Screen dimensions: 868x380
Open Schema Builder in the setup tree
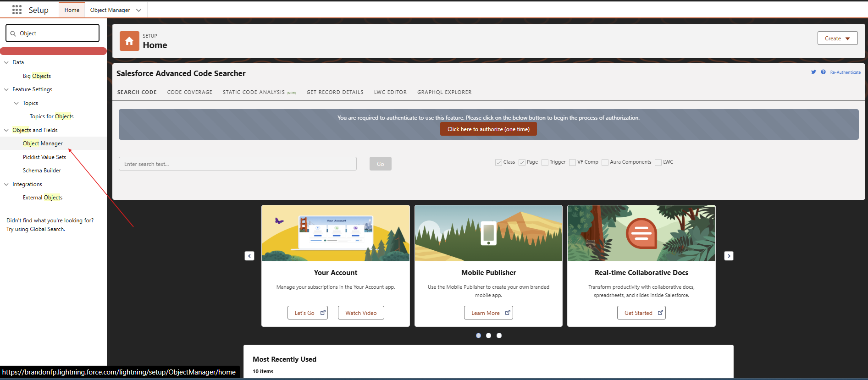pos(42,171)
